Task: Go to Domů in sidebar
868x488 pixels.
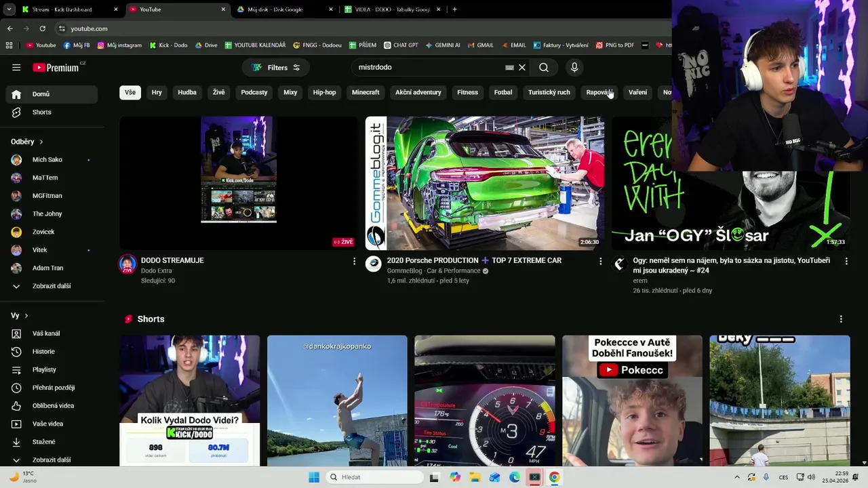Action: 52,94
